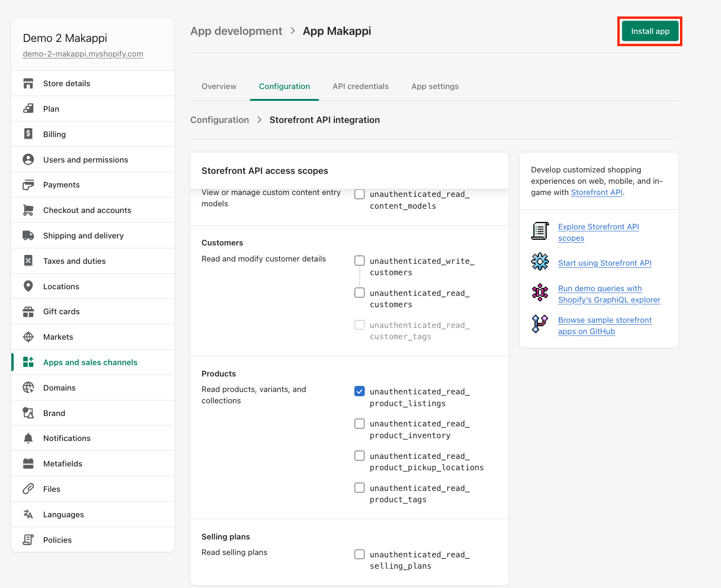
Task: Go back to App development breadcrumb
Action: click(236, 31)
